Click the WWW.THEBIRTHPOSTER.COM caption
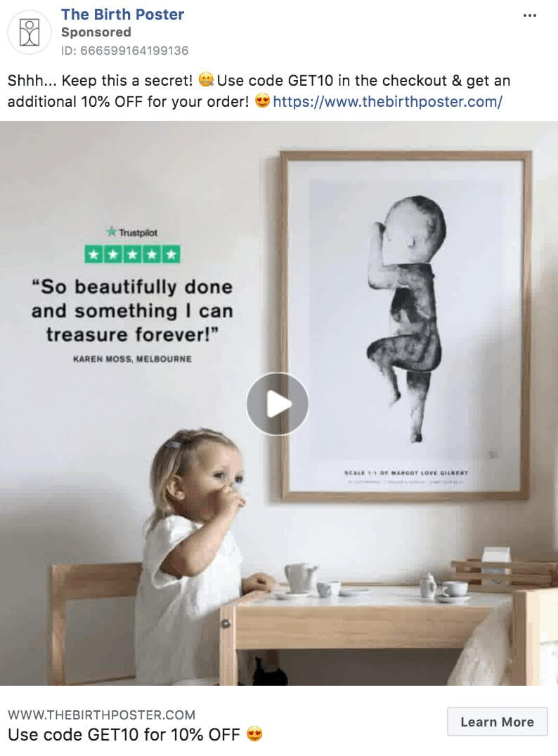 tap(102, 715)
